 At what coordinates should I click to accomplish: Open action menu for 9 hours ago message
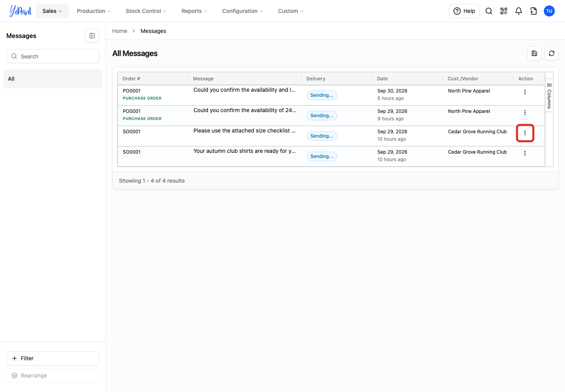pyautogui.click(x=525, y=113)
